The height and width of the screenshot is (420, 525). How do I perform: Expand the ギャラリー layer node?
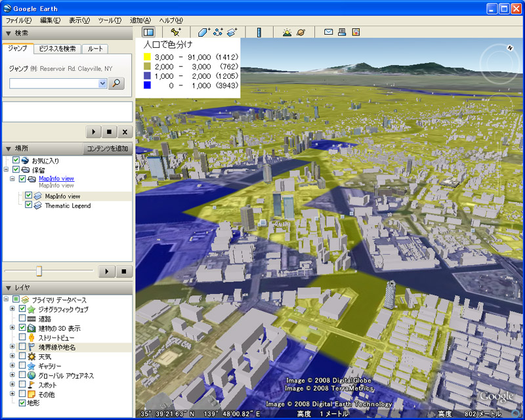pos(12,366)
